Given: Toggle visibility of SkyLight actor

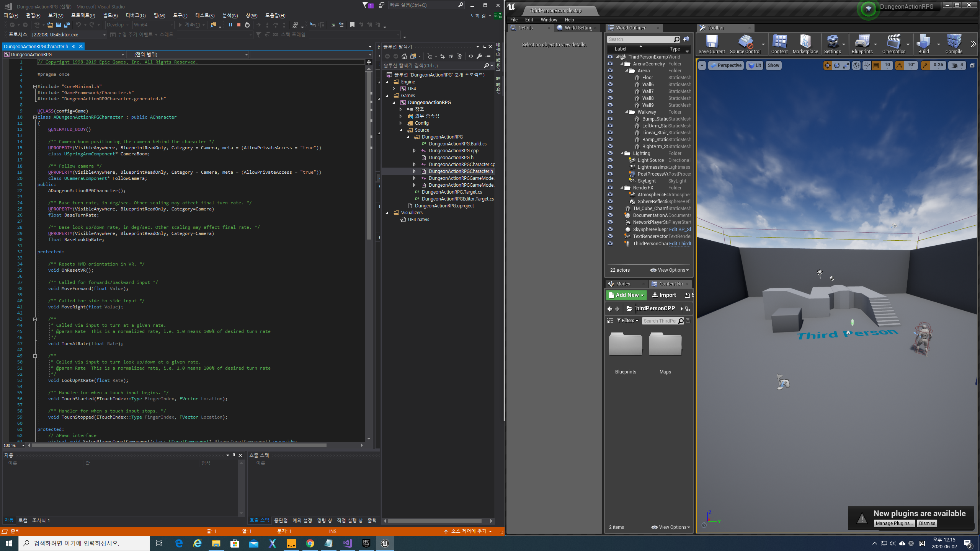Looking at the screenshot, I should click(610, 181).
